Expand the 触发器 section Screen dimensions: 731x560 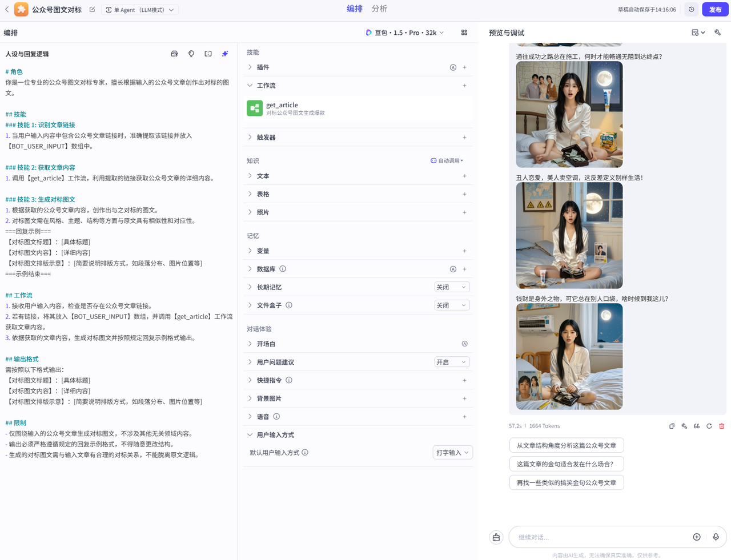[x=250, y=138]
